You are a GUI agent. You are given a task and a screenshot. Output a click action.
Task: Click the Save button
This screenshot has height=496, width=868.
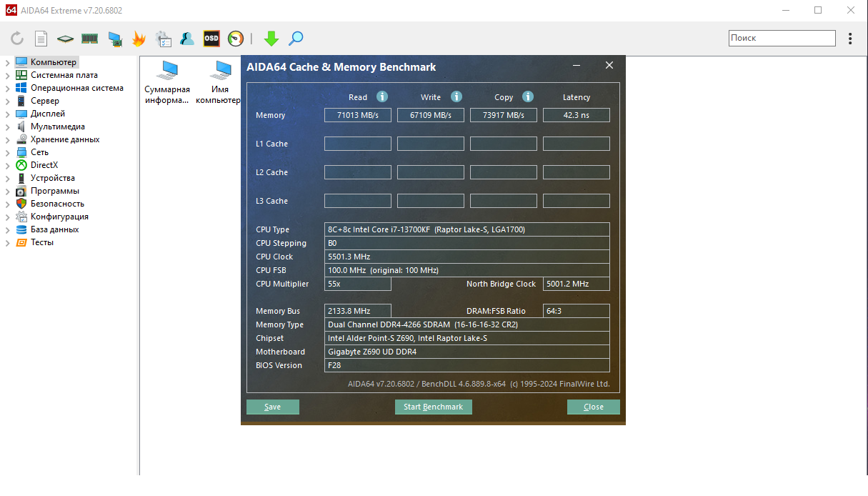[x=273, y=407]
